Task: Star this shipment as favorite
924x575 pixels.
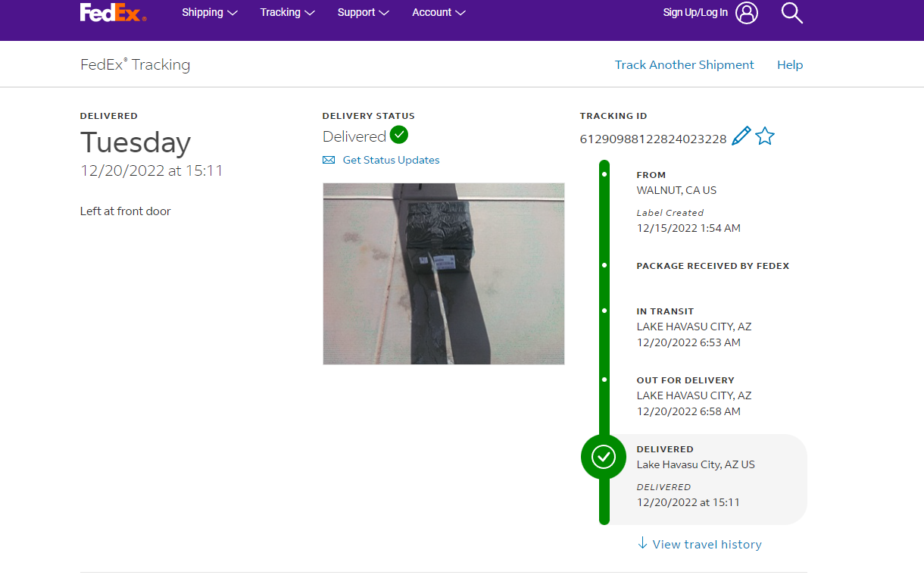Action: [x=765, y=136]
